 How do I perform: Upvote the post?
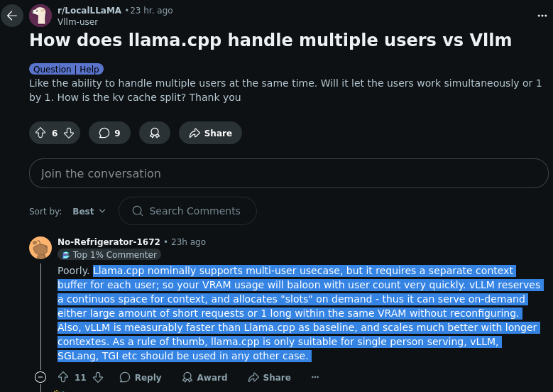40,133
